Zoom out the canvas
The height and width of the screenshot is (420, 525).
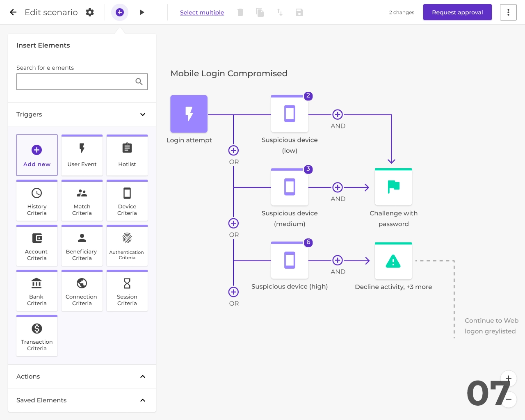click(509, 399)
